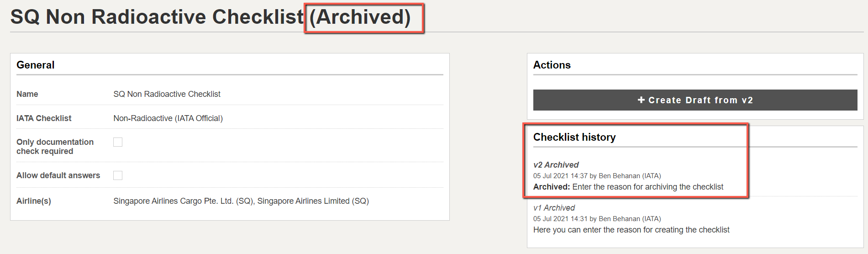This screenshot has width=868, height=254.
Task: Toggle Only documentation check required checkbox
Action: [118, 142]
